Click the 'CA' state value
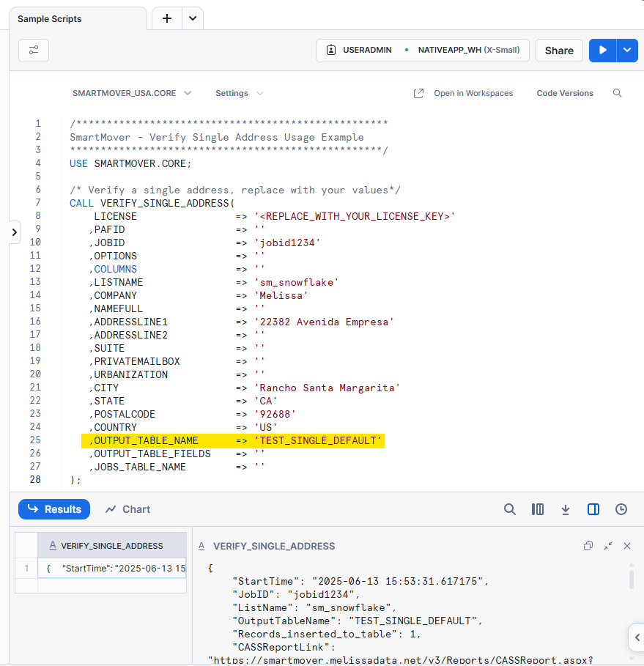This screenshot has width=644, height=666. coord(266,401)
